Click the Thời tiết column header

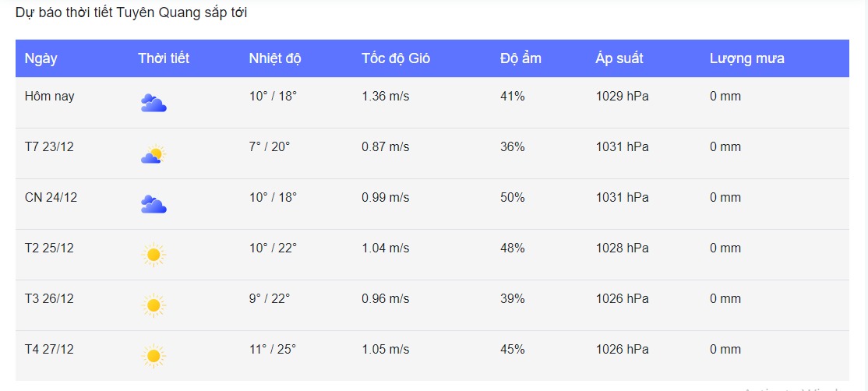click(164, 58)
